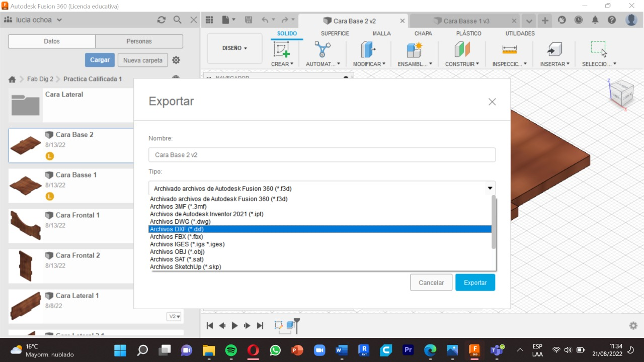The height and width of the screenshot is (362, 644).
Task: Close the data panel
Action: 193,20
